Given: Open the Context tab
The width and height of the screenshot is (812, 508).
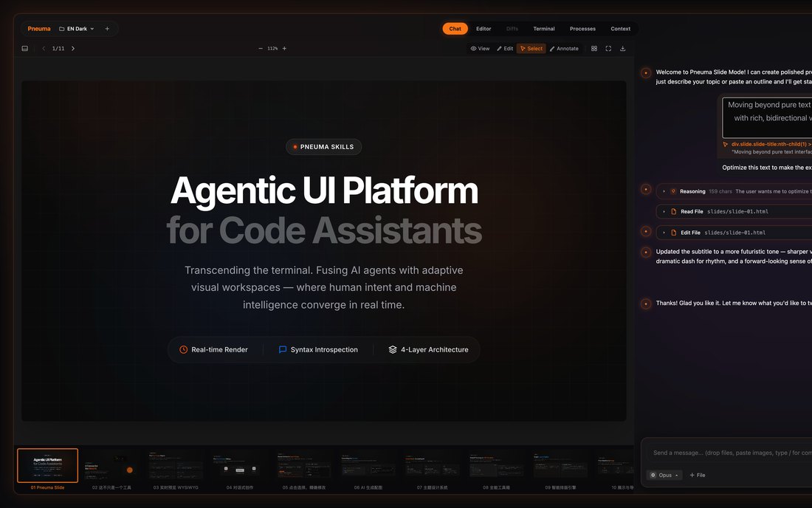Looking at the screenshot, I should point(620,29).
